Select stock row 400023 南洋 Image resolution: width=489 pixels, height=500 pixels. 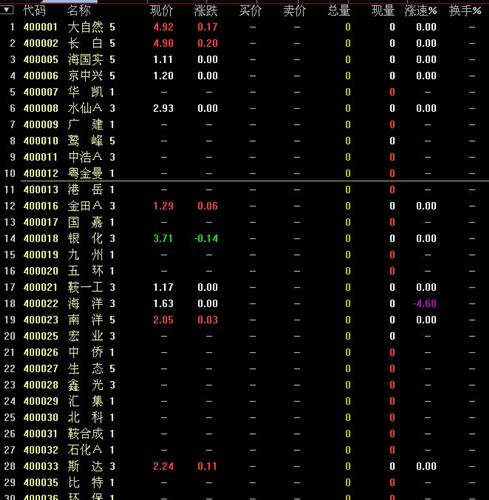(244, 320)
